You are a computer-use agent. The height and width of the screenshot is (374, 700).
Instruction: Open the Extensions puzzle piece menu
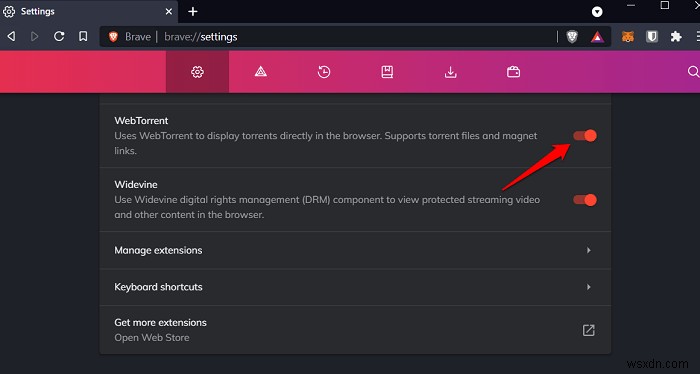[676, 37]
